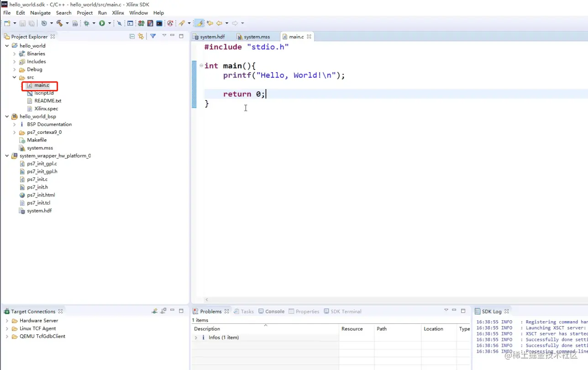Open the dropdown next to Build hammer

[67, 23]
